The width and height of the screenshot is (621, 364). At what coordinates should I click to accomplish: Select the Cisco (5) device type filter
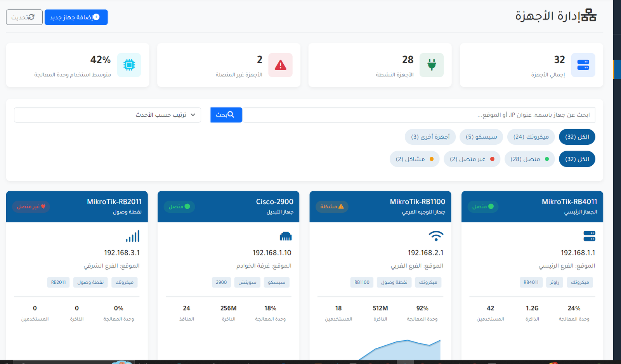click(481, 137)
